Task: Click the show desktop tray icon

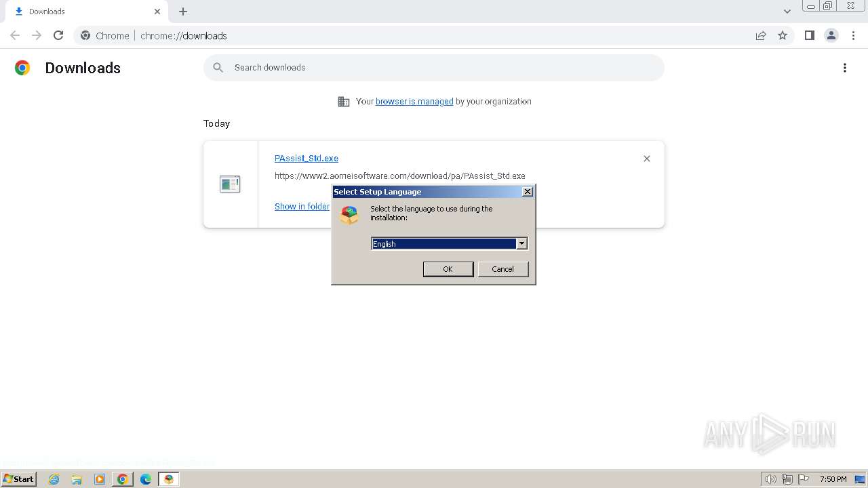Action: pyautogui.click(x=860, y=479)
